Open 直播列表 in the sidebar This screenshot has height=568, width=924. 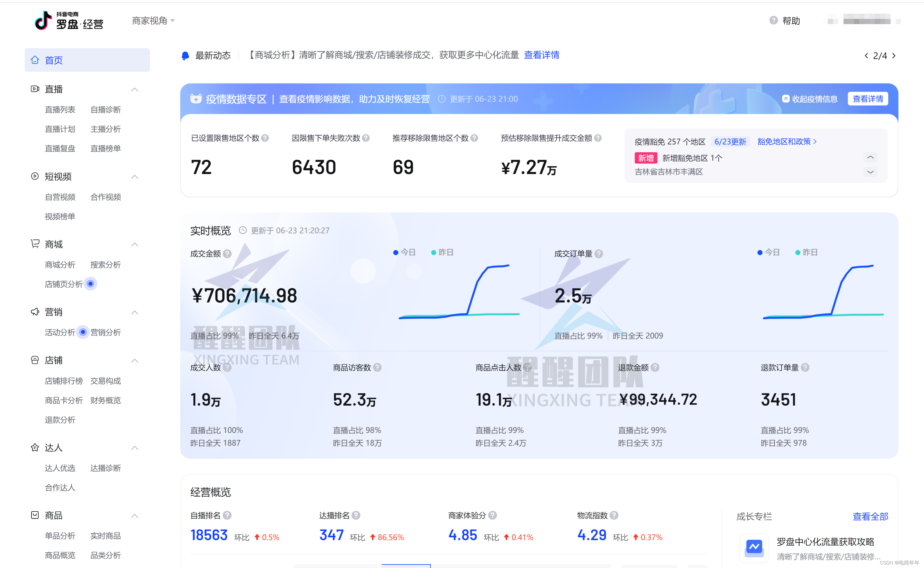(x=60, y=110)
